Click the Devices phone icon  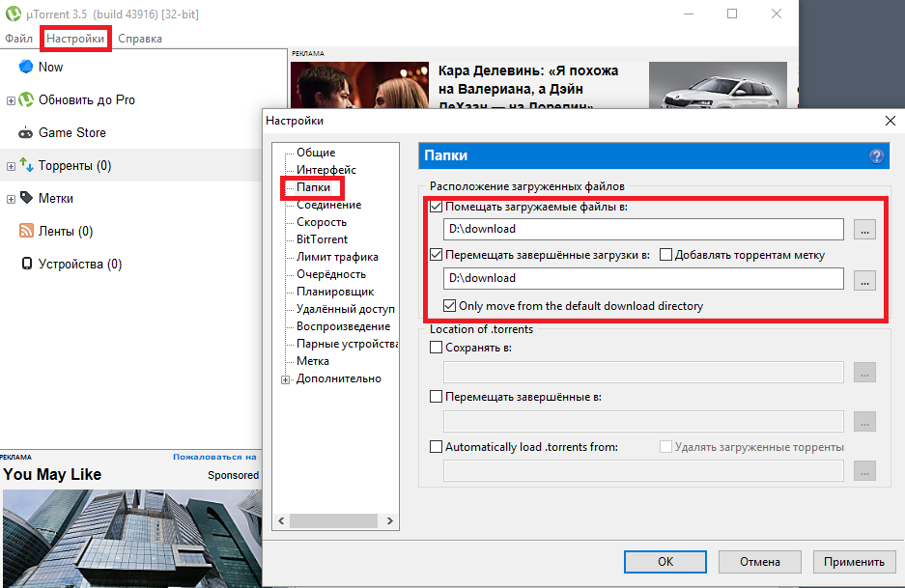[x=27, y=264]
